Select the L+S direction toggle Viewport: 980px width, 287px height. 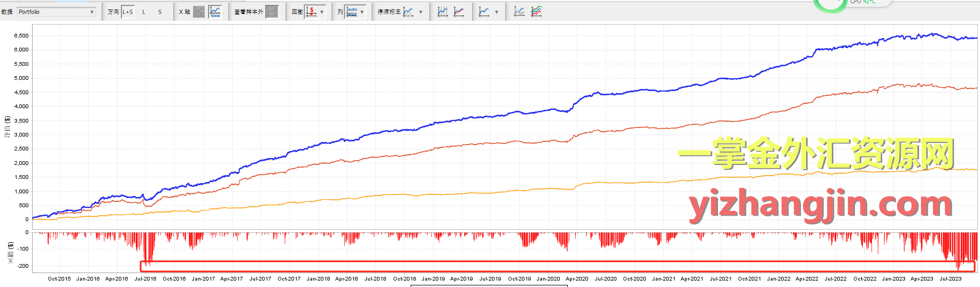[x=128, y=12]
